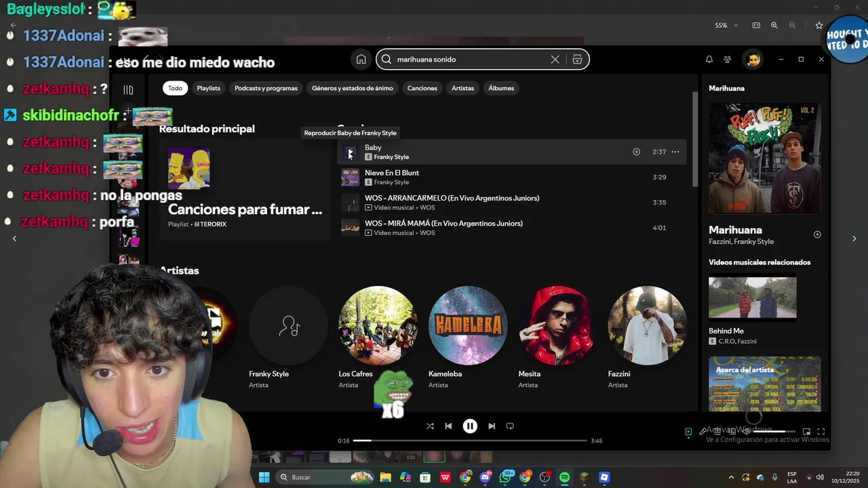Seek within the song progress bar
Image resolution: width=868 pixels, height=488 pixels.
pyautogui.click(x=470, y=441)
